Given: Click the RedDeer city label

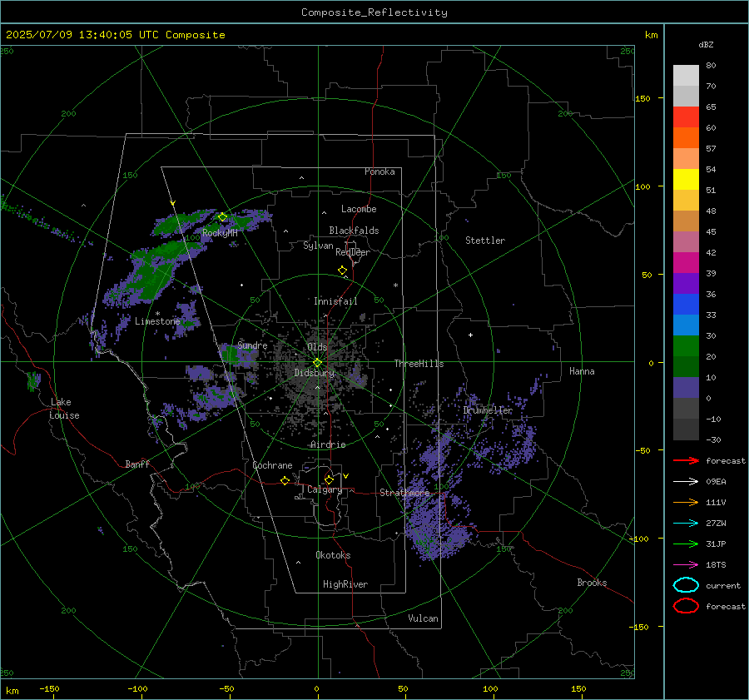Looking at the screenshot, I should (x=353, y=252).
